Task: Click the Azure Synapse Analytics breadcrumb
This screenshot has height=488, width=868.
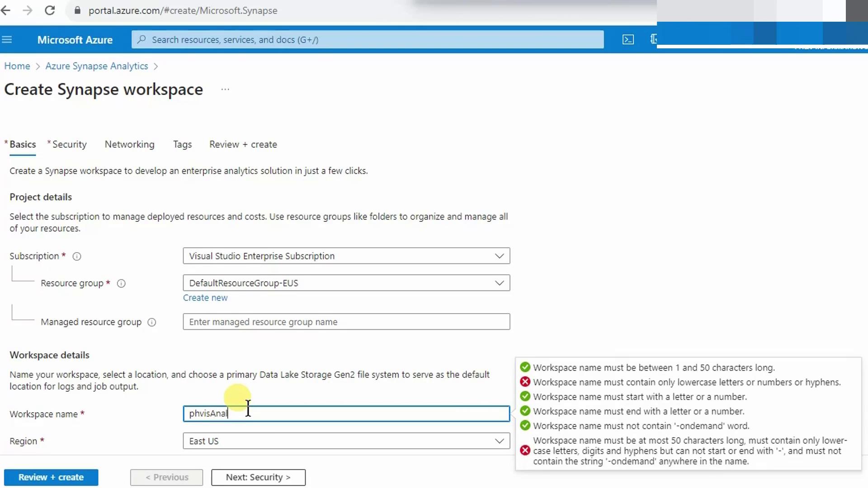Action: coord(96,66)
